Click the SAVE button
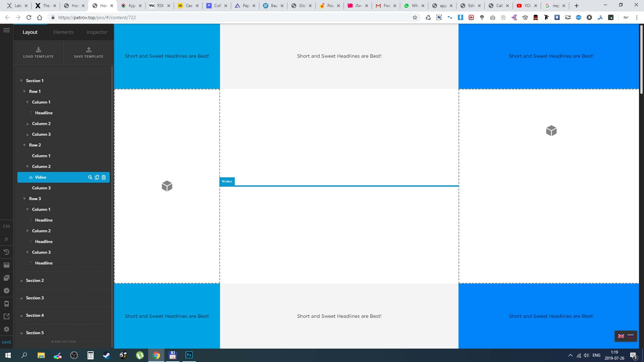Screen dimensions: 644x362 pos(6,342)
